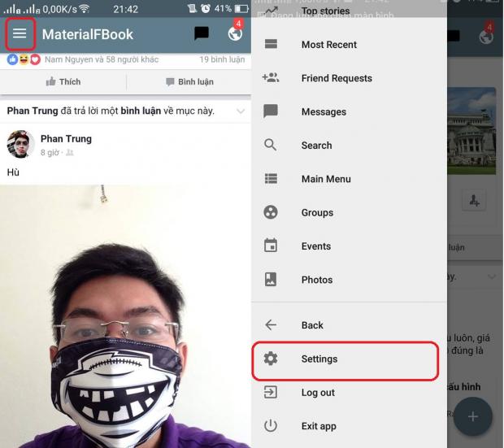Open Photos from the drawer menu
Screen dimensions: 504x448
click(x=316, y=280)
